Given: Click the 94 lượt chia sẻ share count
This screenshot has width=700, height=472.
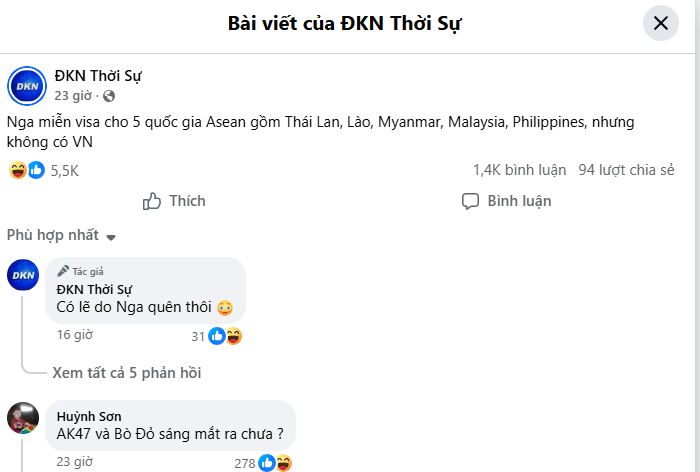Looking at the screenshot, I should [x=626, y=170].
